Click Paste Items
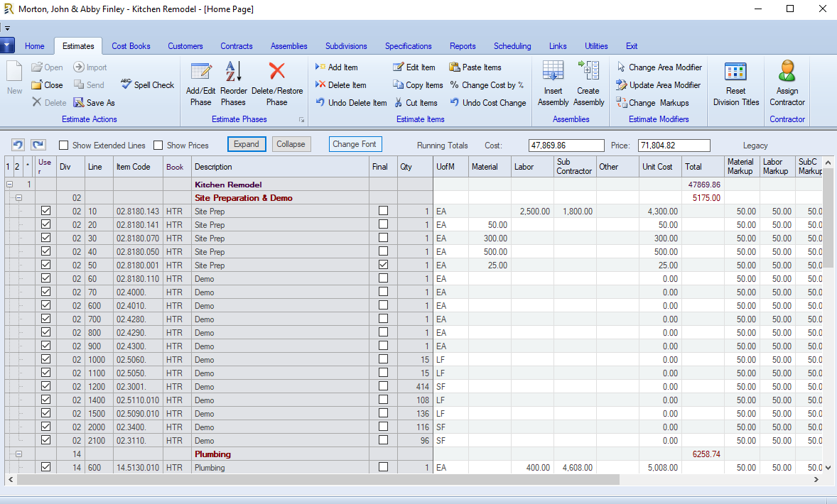The height and width of the screenshot is (504, 837). click(475, 67)
